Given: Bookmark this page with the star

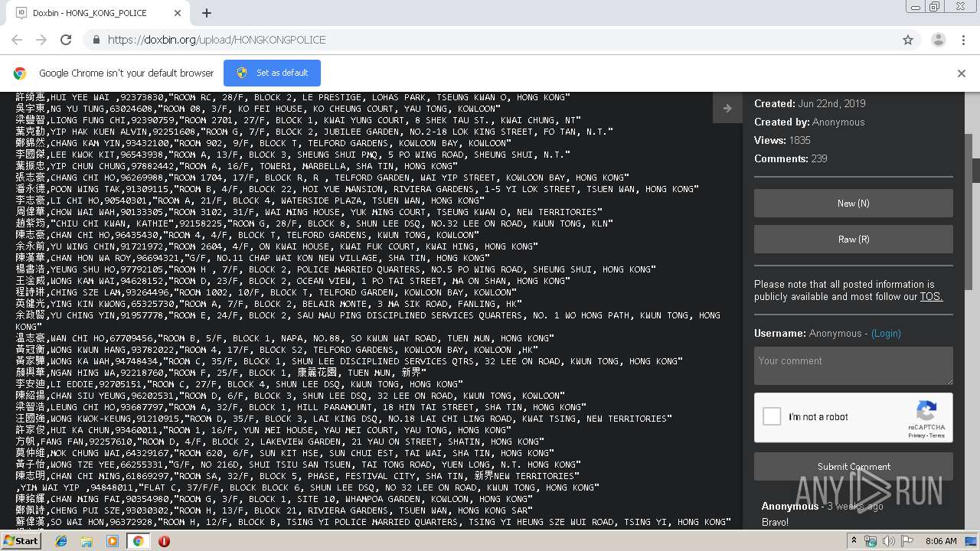Looking at the screenshot, I should coord(908,40).
